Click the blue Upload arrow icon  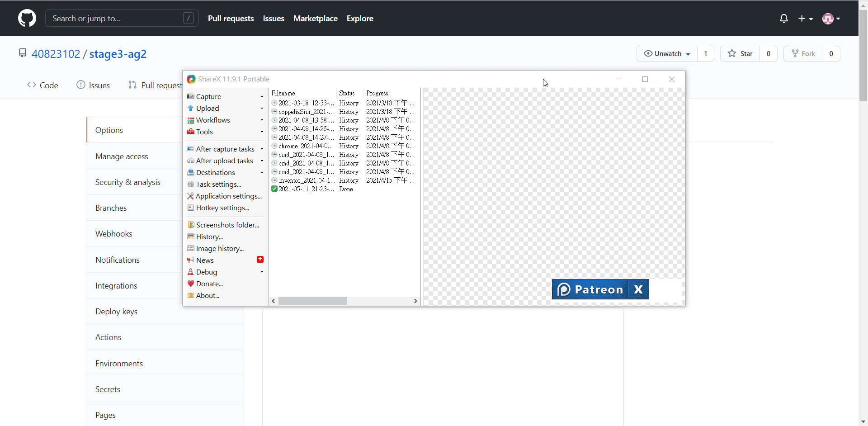(191, 108)
